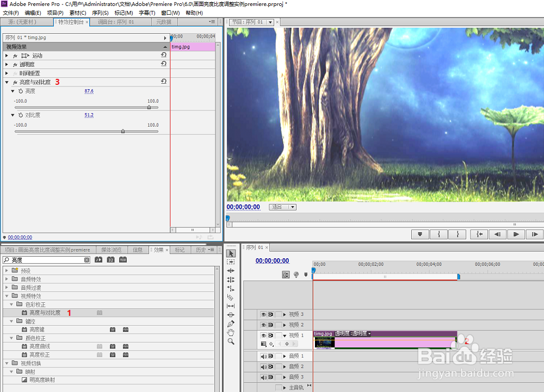Select the Rolling Edit tool
Screen dimensions: 544x392
click(x=231, y=279)
